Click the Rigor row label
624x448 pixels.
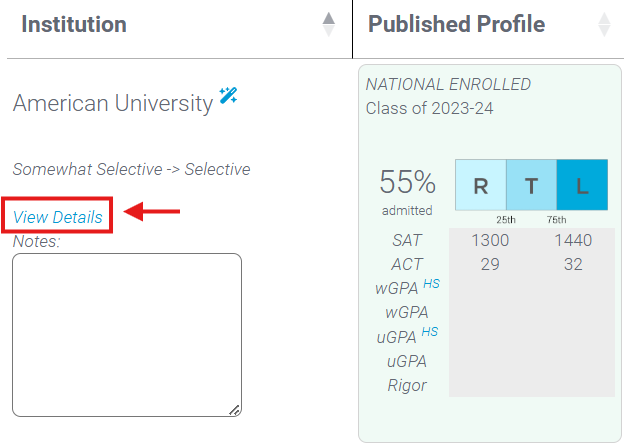407,386
